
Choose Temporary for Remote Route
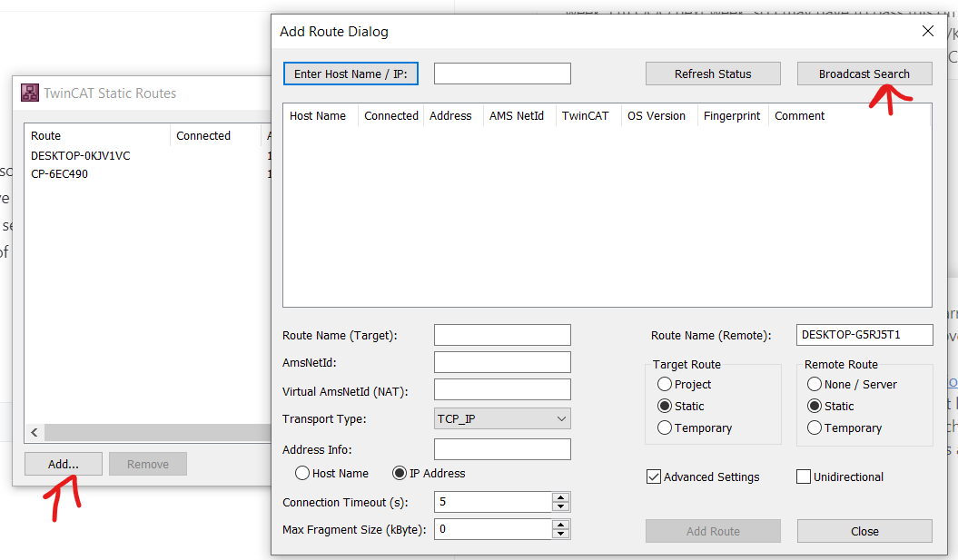(815, 427)
